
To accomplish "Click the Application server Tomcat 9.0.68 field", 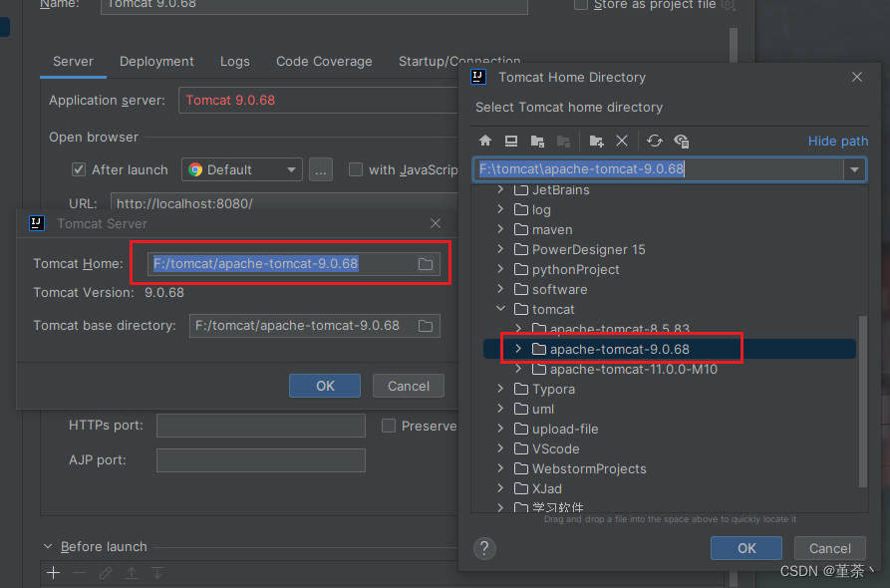I will [318, 101].
